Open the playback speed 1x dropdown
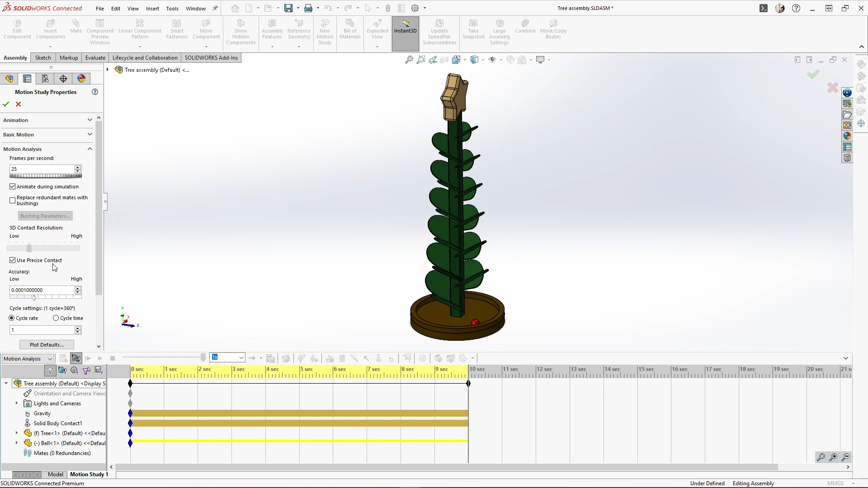This screenshot has width=868, height=488. pyautogui.click(x=241, y=358)
